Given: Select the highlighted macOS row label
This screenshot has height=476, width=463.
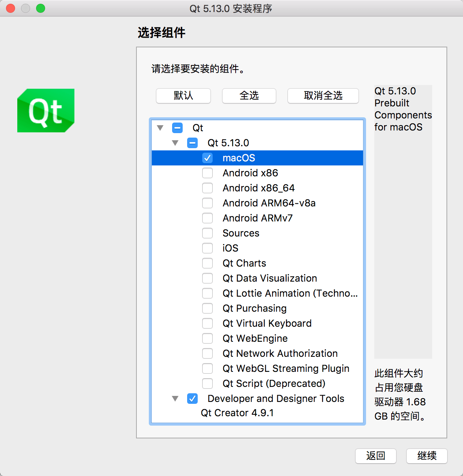Looking at the screenshot, I should [x=239, y=158].
